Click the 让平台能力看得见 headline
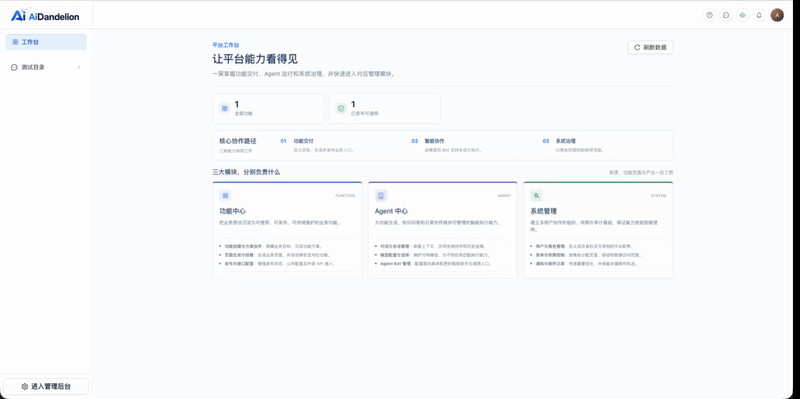This screenshot has height=399, width=800. pos(255,59)
